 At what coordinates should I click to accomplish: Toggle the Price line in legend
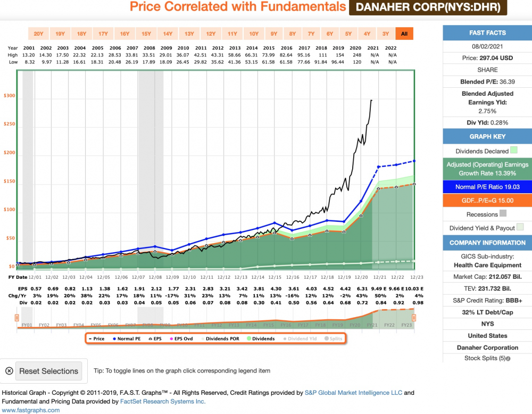pyautogui.click(x=97, y=338)
